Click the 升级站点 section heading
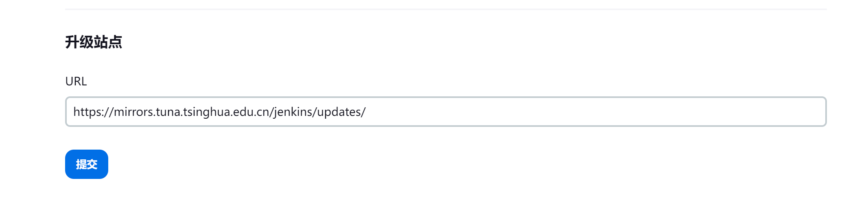868x198 pixels. click(94, 42)
